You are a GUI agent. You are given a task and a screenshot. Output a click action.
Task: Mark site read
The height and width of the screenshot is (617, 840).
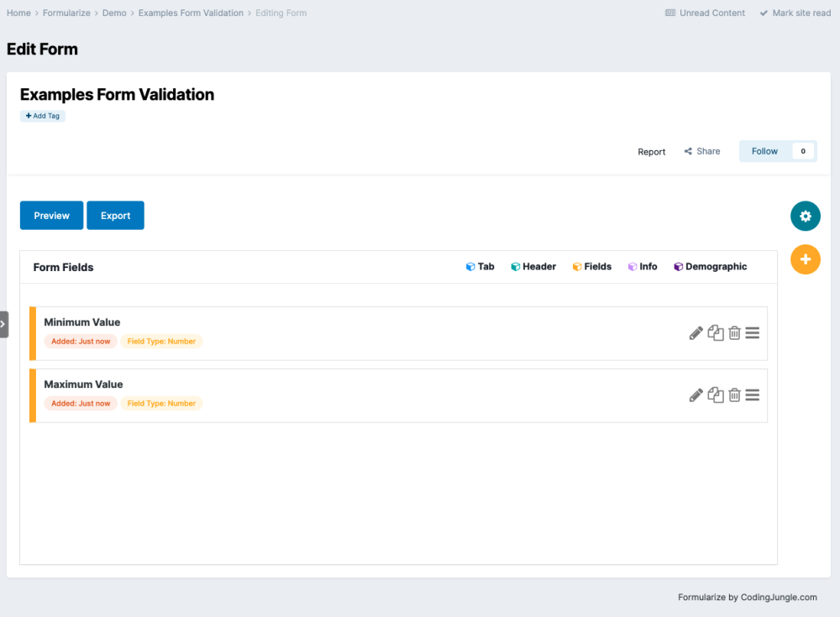tap(795, 13)
